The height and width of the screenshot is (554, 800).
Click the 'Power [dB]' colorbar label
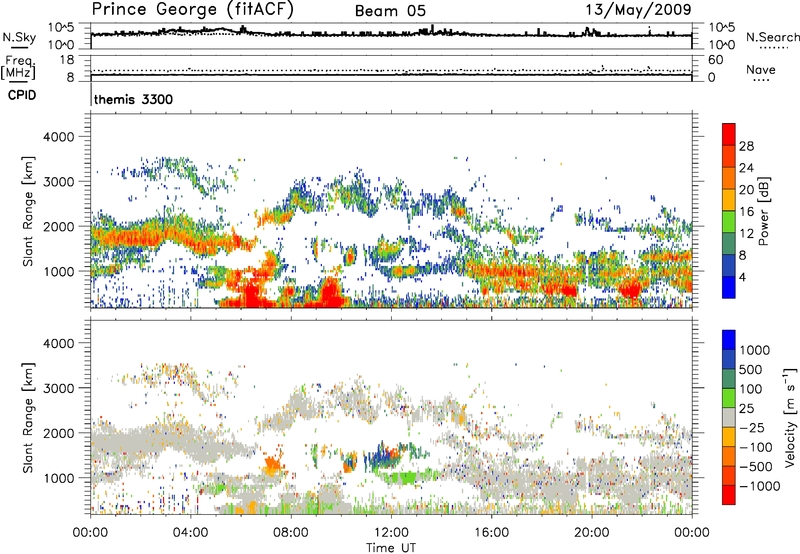pyautogui.click(x=763, y=211)
